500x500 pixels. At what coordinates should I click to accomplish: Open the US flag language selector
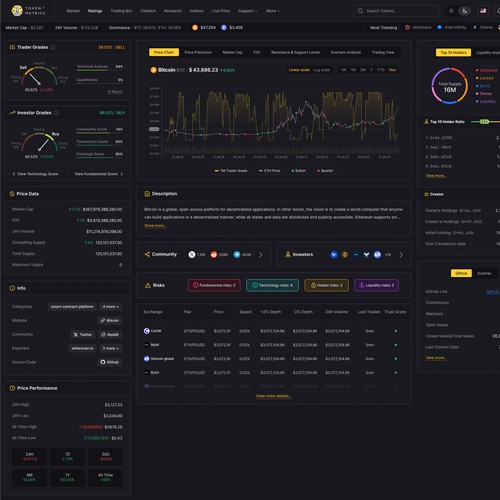click(x=483, y=11)
